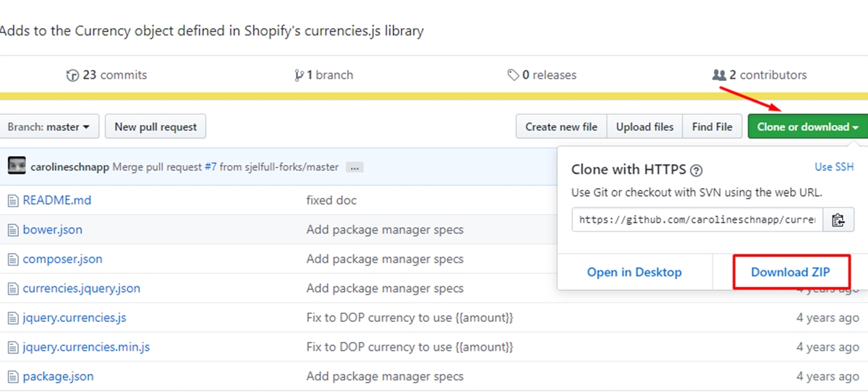The height and width of the screenshot is (392, 868).
Task: Click the contributors people icon
Action: [x=718, y=75]
